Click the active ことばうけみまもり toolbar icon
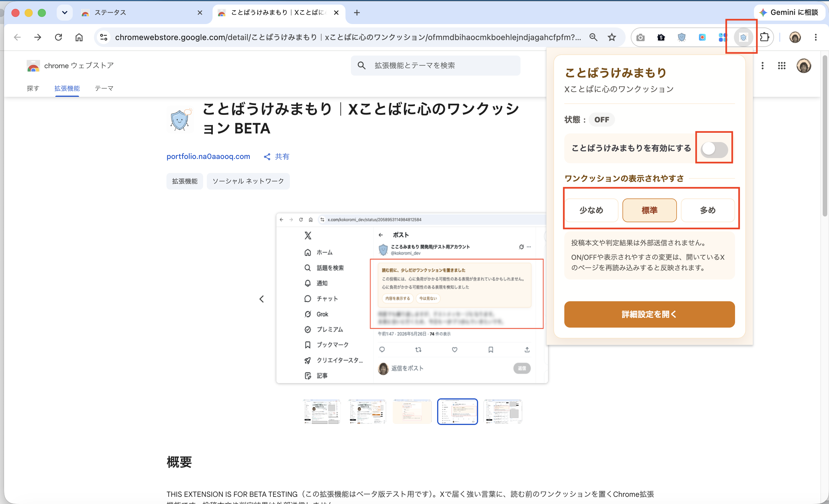The width and height of the screenshot is (829, 504). coord(743,37)
